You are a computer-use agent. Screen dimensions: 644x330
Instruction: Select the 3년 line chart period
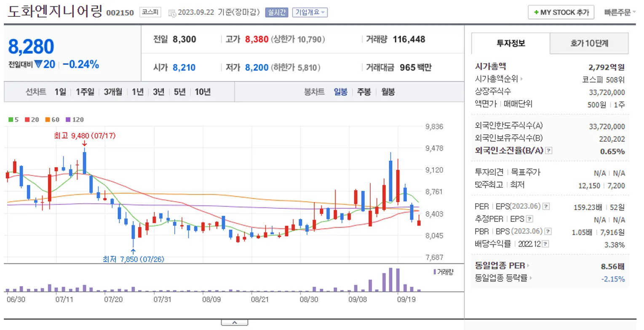158,92
